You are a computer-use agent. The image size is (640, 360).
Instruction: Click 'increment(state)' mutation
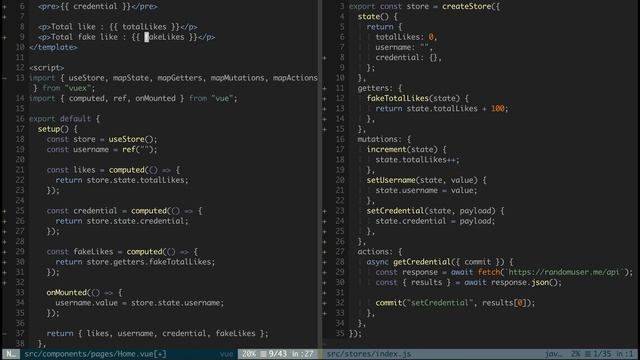point(402,149)
